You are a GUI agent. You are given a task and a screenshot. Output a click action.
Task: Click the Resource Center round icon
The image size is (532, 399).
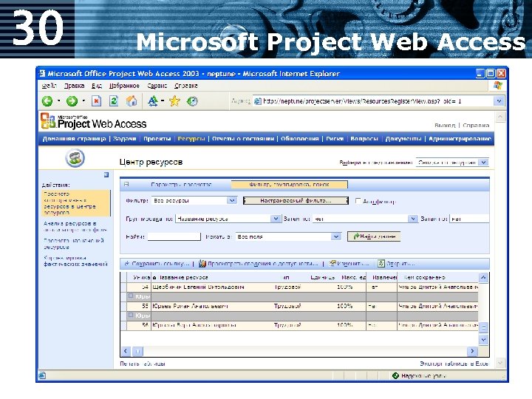75,158
